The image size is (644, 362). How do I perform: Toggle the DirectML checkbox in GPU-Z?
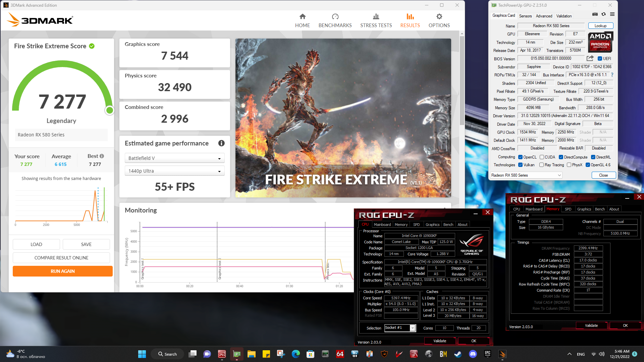(x=593, y=157)
